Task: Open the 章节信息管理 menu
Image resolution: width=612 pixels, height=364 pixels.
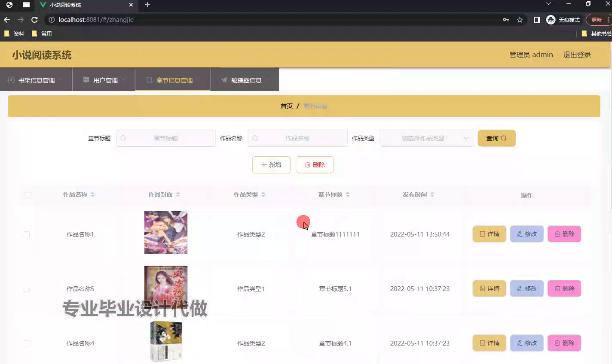Action: 173,80
